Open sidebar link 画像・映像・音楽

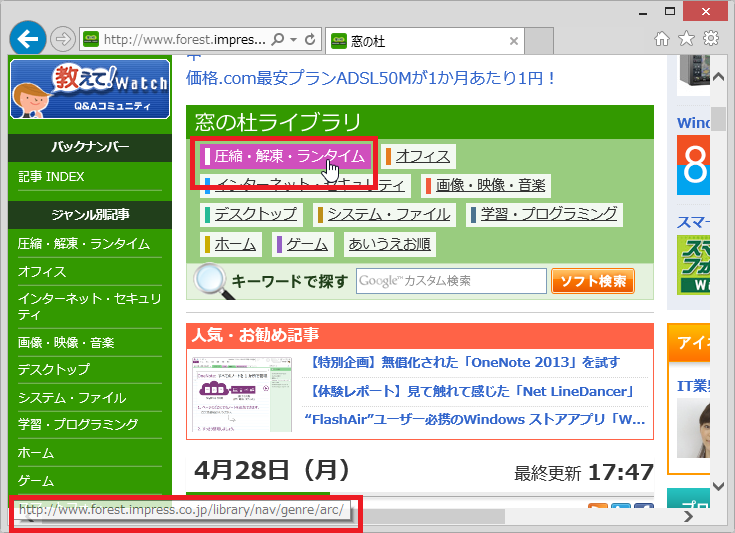click(66, 343)
